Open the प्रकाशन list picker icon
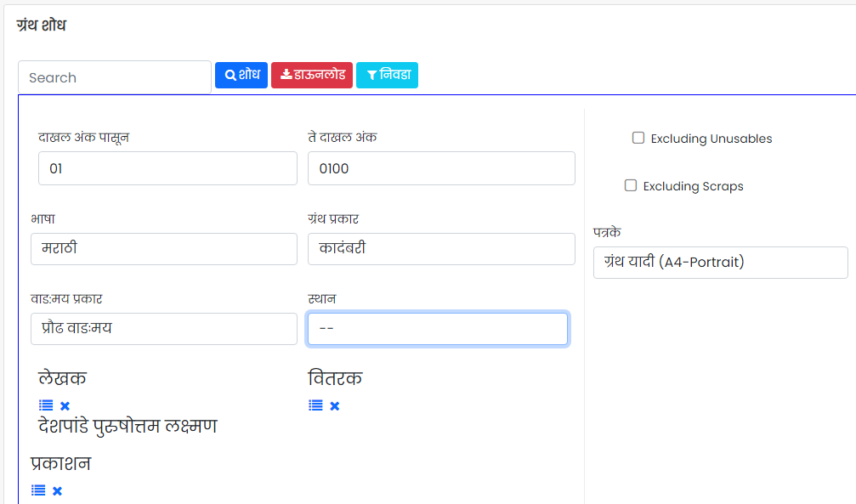Image resolution: width=856 pixels, height=504 pixels. (38, 490)
